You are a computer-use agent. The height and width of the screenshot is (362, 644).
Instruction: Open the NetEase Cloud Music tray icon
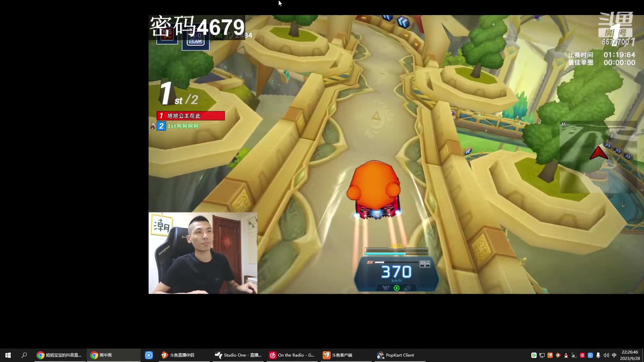tap(582, 355)
